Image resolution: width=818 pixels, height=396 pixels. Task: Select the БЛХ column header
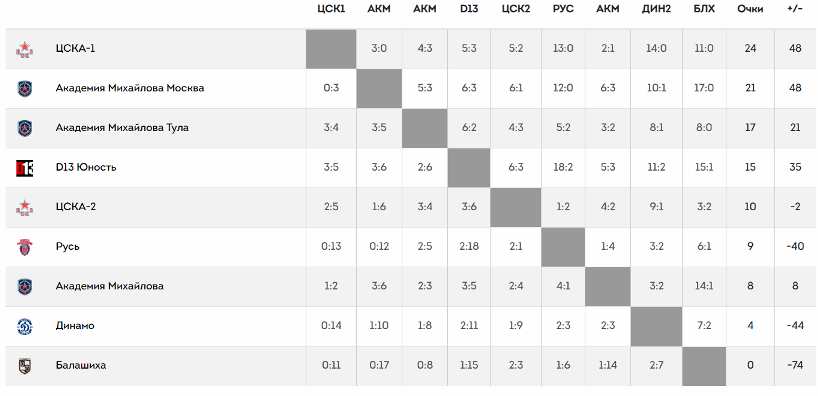pyautogui.click(x=703, y=9)
